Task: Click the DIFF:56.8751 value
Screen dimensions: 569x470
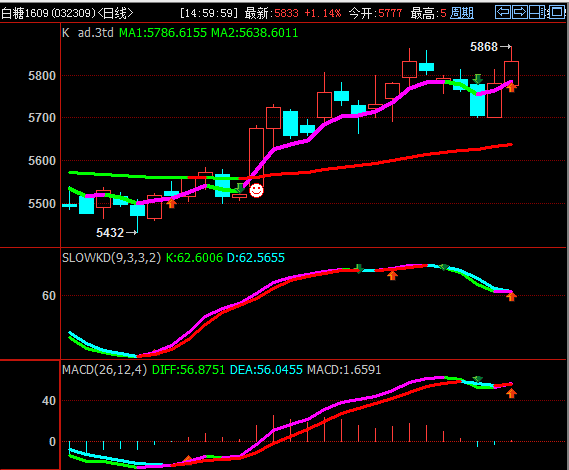Action: click(x=188, y=369)
